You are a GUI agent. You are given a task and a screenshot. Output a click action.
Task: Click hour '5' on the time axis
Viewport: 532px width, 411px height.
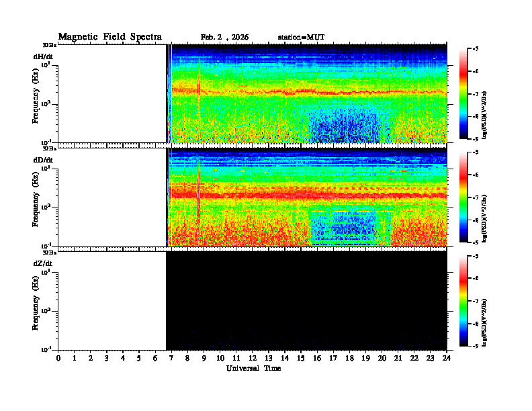pyautogui.click(x=139, y=359)
